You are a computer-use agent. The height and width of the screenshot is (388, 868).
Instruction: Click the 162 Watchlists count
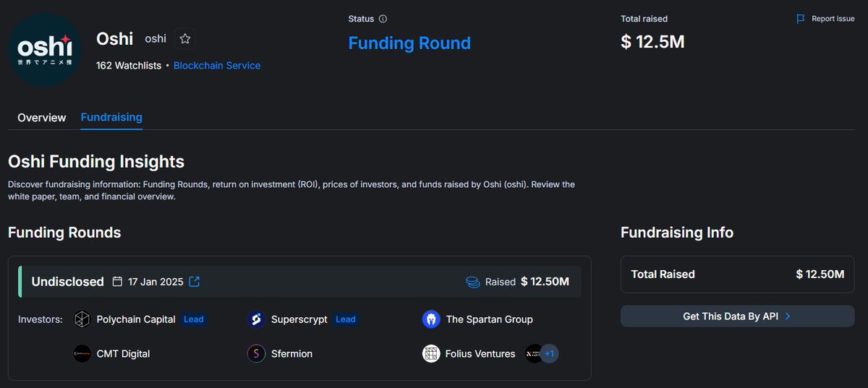[x=129, y=66]
